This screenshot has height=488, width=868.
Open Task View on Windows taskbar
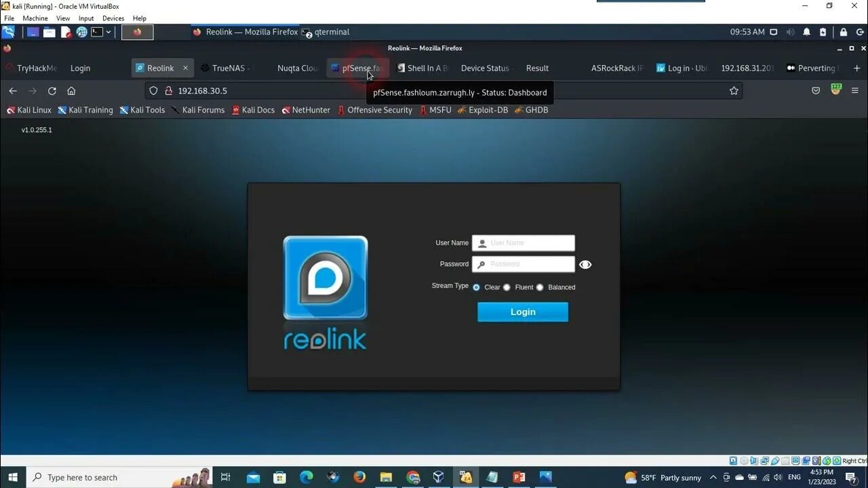pyautogui.click(x=226, y=477)
